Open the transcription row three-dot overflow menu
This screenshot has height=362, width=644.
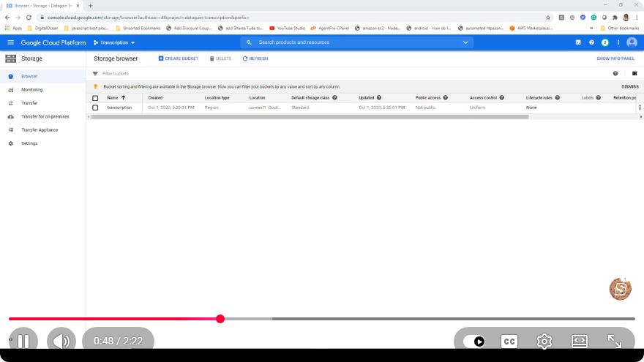[640, 108]
